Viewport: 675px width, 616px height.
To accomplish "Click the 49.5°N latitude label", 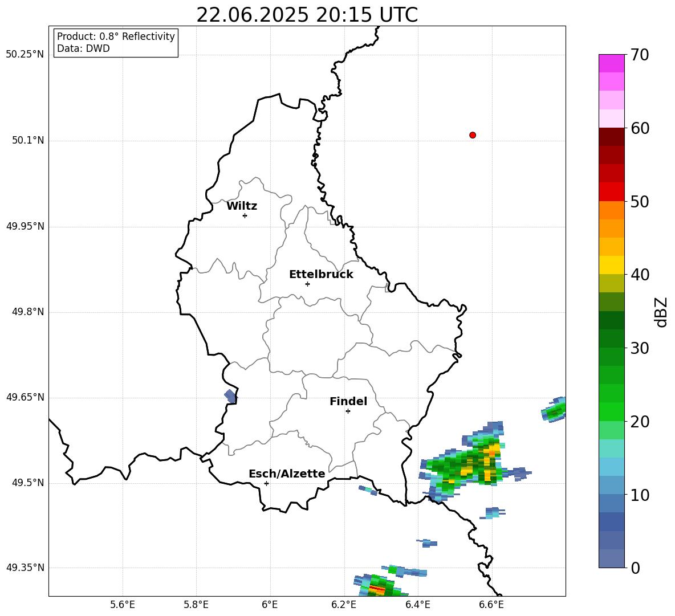I will pyautogui.click(x=28, y=483).
